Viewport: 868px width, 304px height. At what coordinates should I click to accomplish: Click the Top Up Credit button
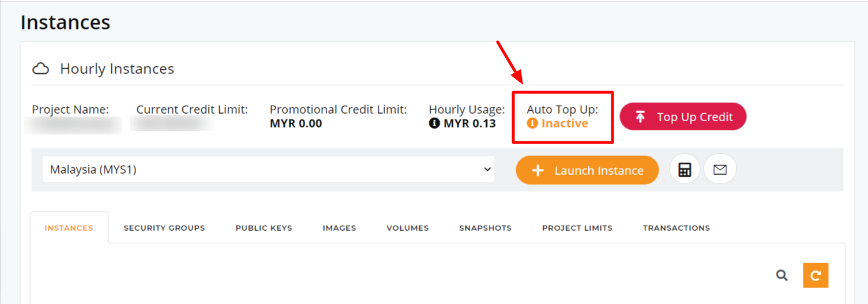coord(683,117)
